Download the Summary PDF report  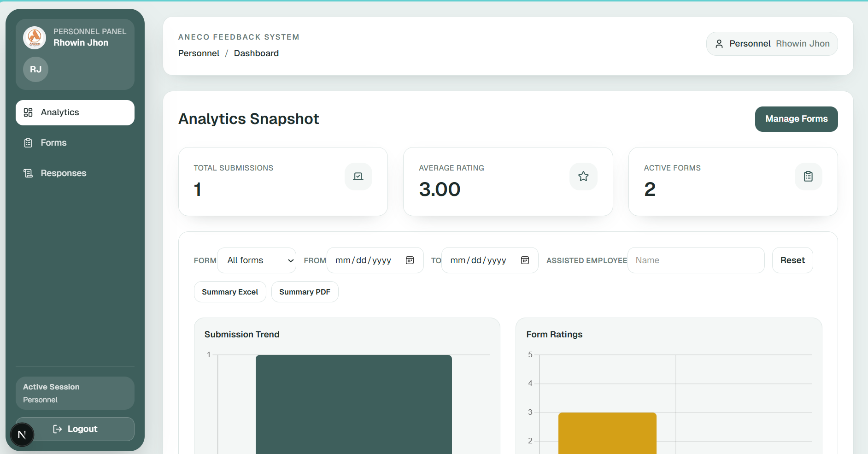[x=305, y=292]
